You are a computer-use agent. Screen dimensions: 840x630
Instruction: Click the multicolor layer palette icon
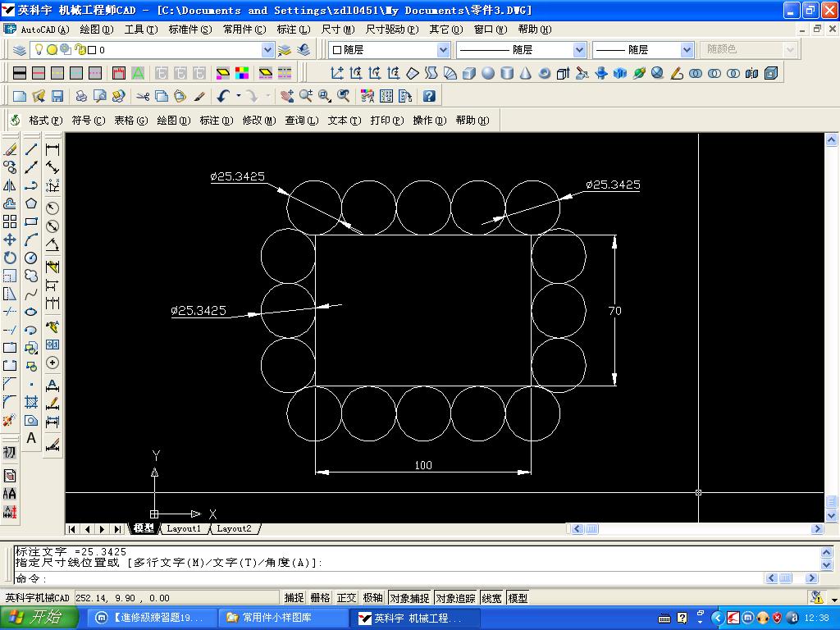pos(242,73)
